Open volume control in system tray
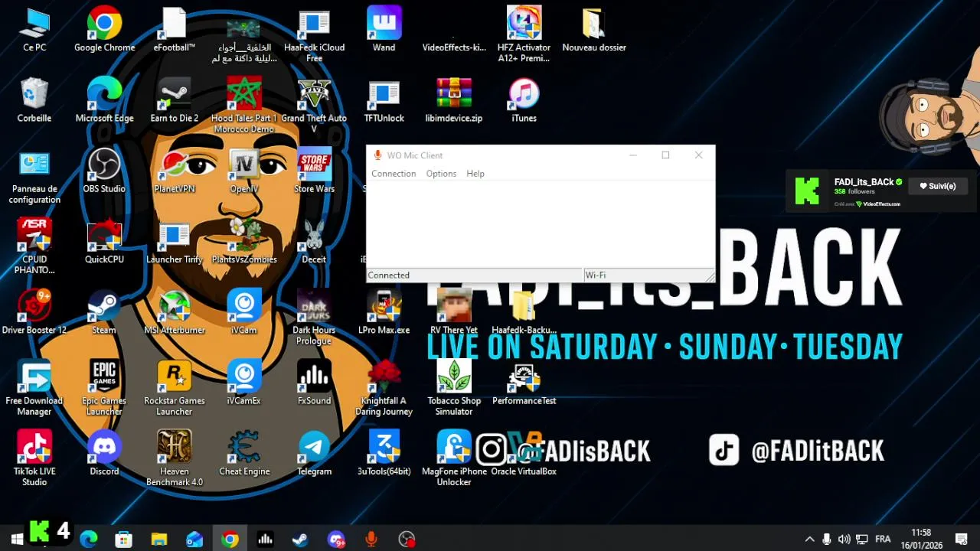The image size is (980, 551). click(x=844, y=540)
